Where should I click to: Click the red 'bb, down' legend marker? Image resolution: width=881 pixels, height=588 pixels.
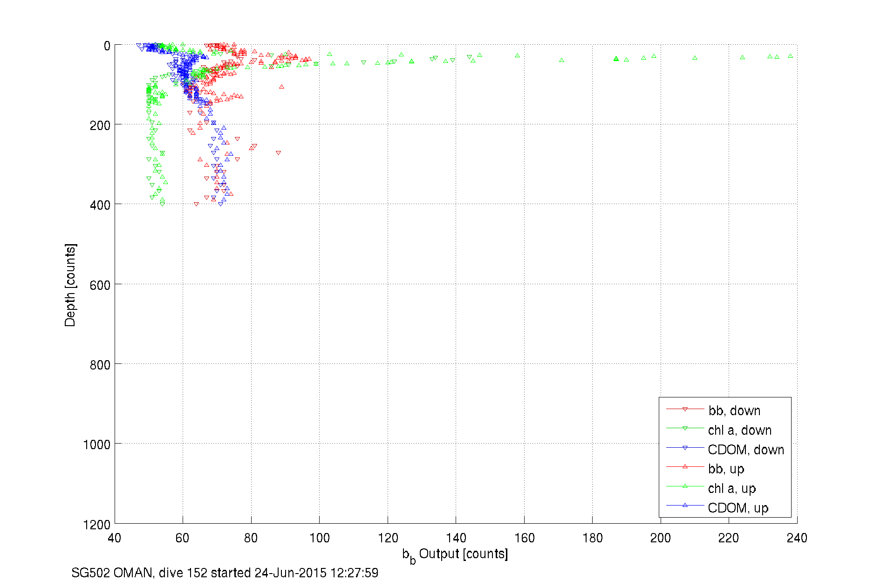(x=685, y=410)
